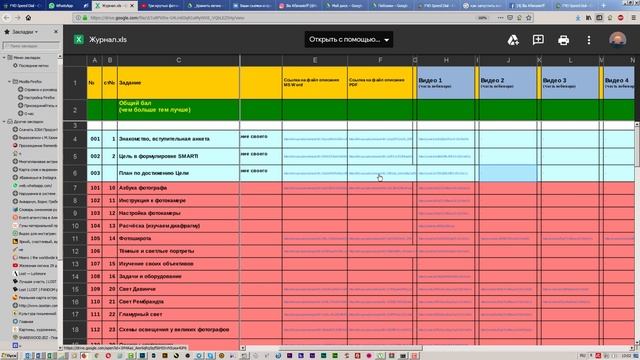Click 'Инструкция к фотокамере' cell

pyautogui.click(x=178, y=200)
